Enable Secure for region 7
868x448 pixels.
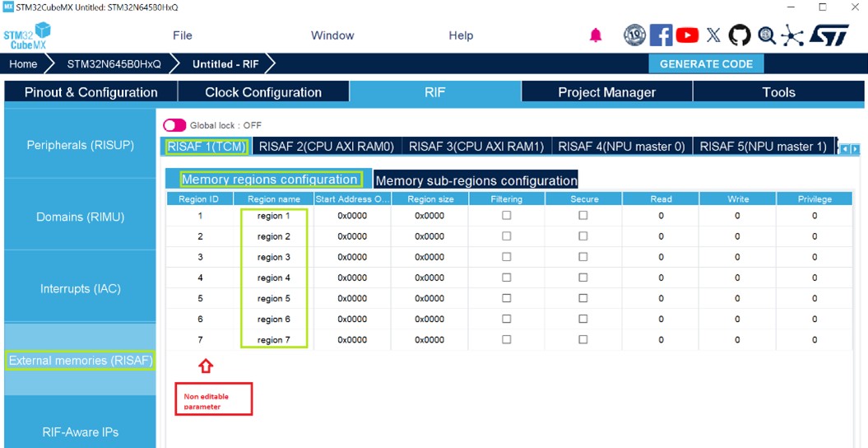point(583,339)
